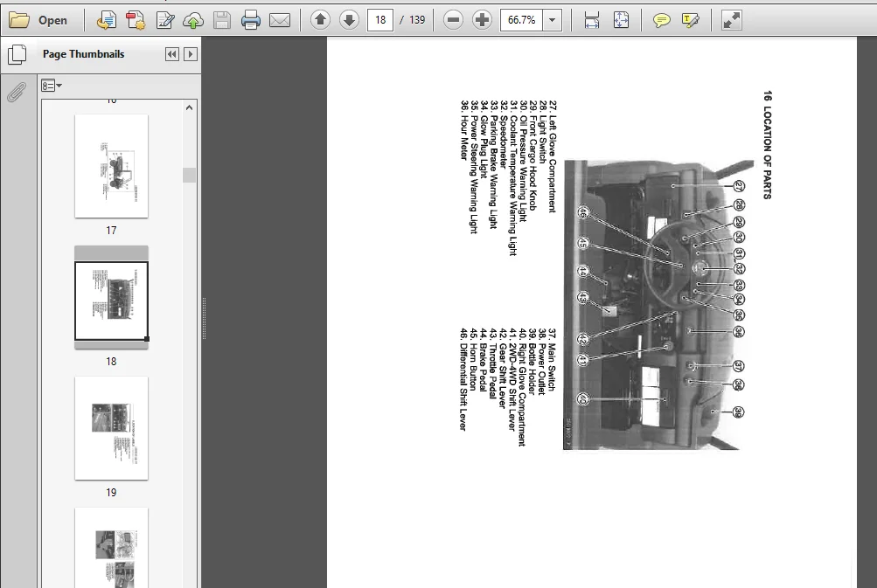This screenshot has height=588, width=877.
Task: Click the '27. Left Glove Compartment' text
Action: pos(553,156)
